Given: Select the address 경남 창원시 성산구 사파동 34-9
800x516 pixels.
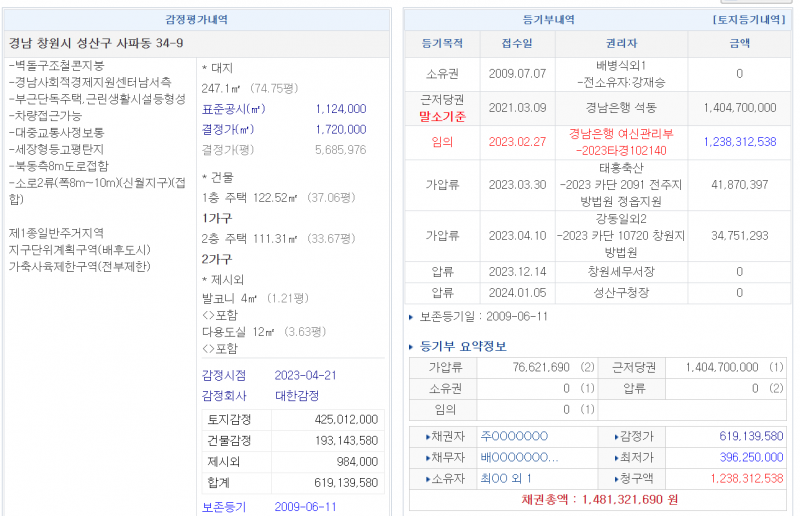Looking at the screenshot, I should [96, 44].
